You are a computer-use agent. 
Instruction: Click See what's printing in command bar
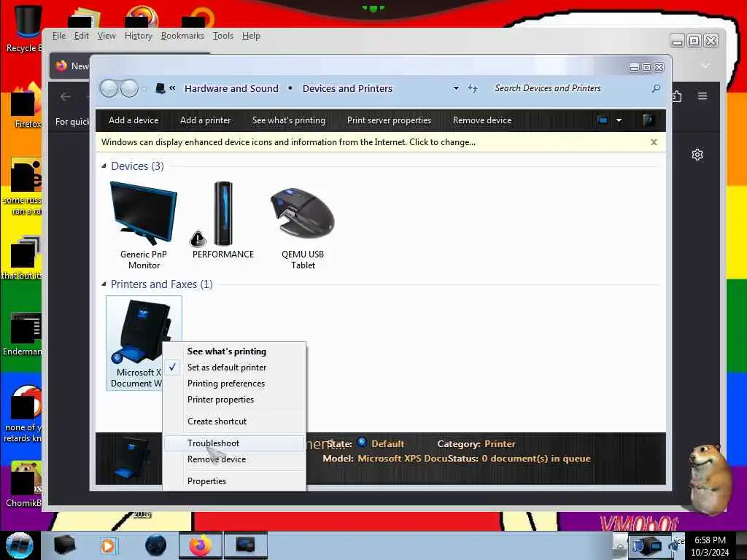click(289, 120)
